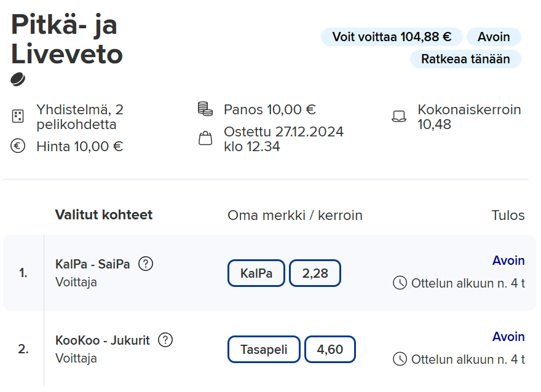Select the KalPa - SaiPa match title
The height and width of the screenshot is (392, 541).
[92, 264]
